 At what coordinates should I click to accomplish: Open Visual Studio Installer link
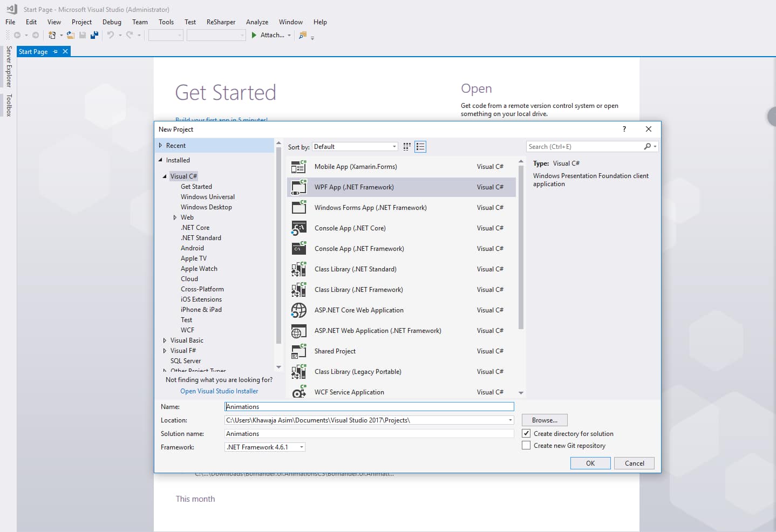click(219, 391)
